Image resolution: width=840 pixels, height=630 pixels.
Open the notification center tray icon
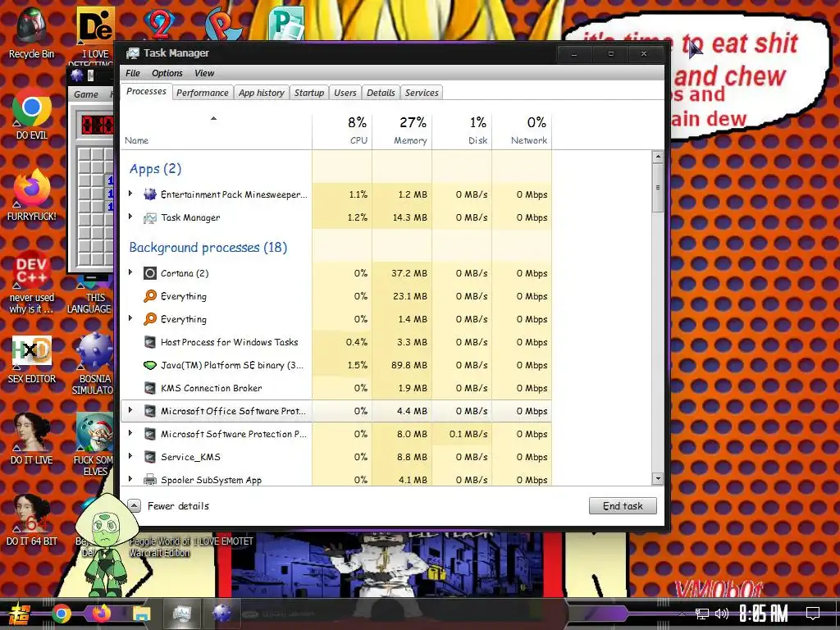click(813, 614)
